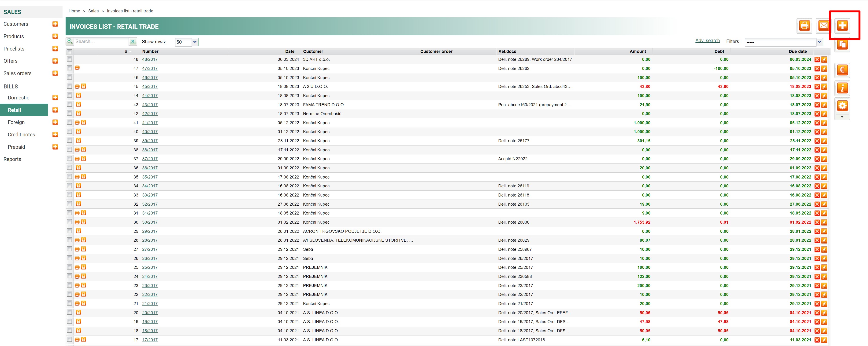This screenshot has width=868, height=346.
Task: Check the box for invoice 20/2017
Action: [69, 312]
